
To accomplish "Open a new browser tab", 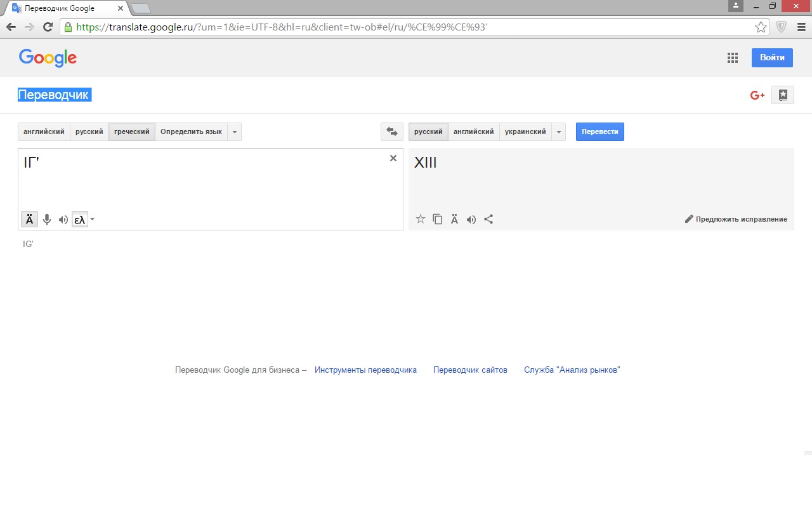I will coord(140,8).
